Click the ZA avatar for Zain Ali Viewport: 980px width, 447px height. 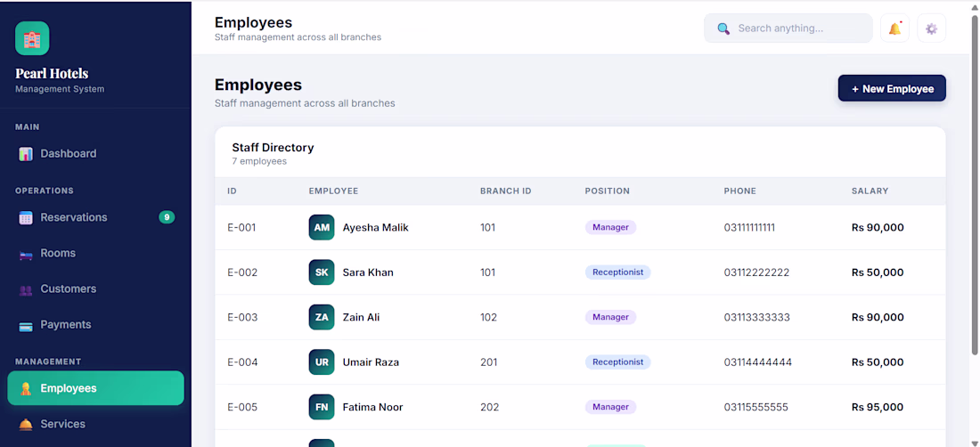tap(322, 317)
